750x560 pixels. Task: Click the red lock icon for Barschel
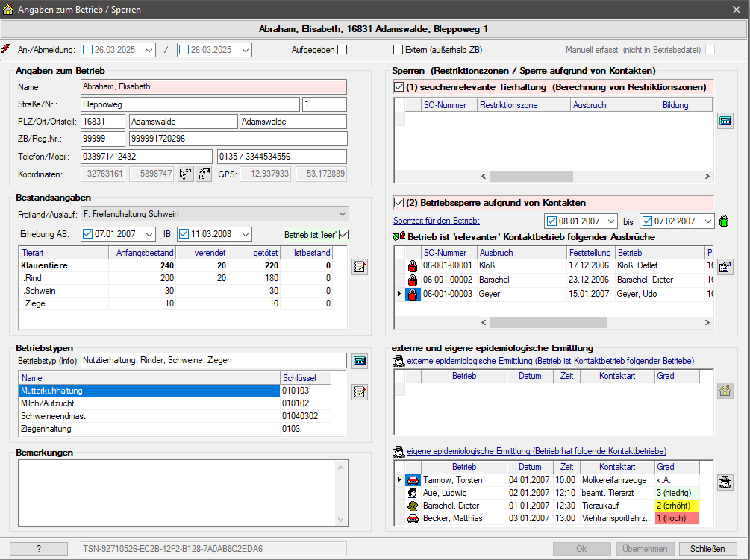(412, 280)
